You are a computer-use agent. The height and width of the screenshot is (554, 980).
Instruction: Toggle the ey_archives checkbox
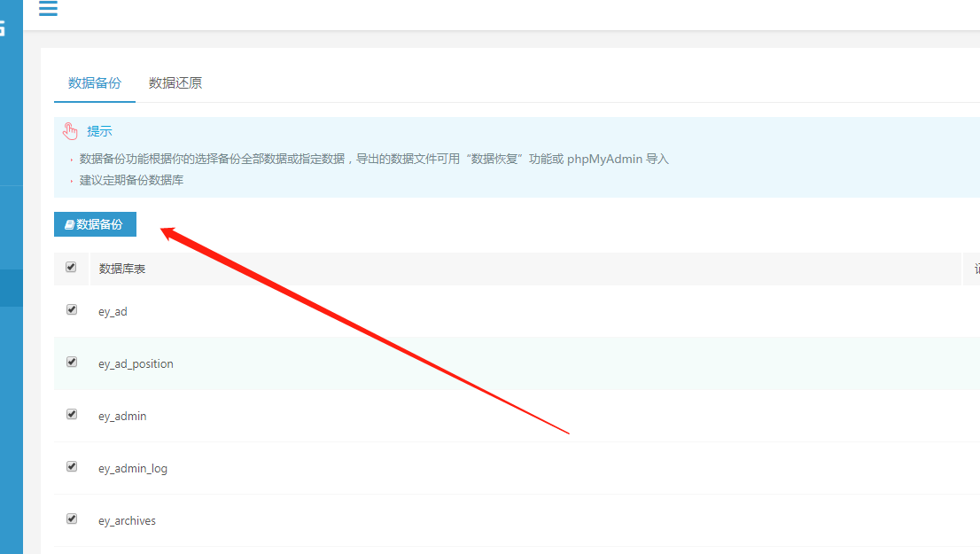(x=71, y=519)
